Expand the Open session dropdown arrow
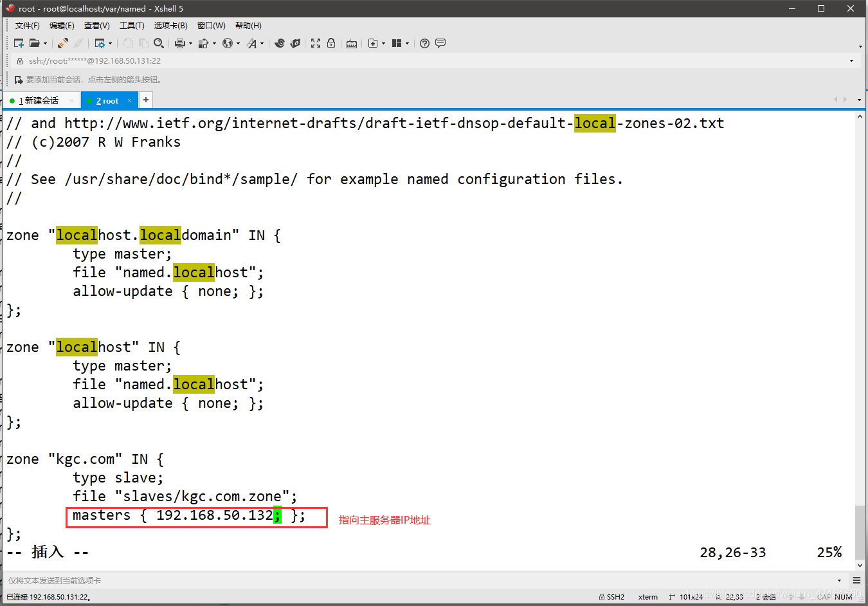 pos(45,43)
